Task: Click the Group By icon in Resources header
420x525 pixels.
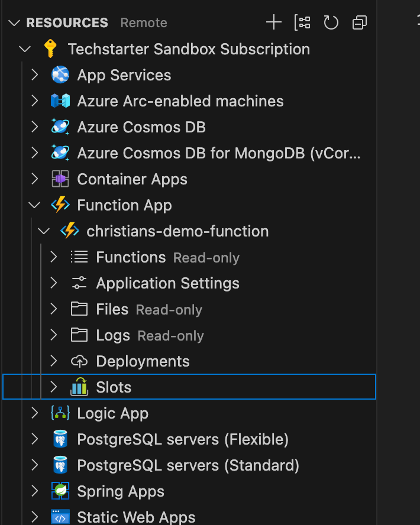Action: coord(302,23)
